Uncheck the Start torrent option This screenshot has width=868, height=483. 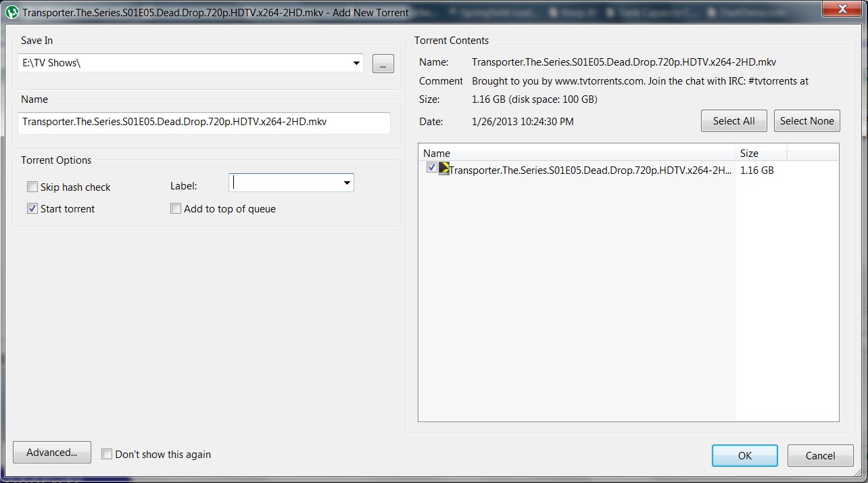[32, 208]
